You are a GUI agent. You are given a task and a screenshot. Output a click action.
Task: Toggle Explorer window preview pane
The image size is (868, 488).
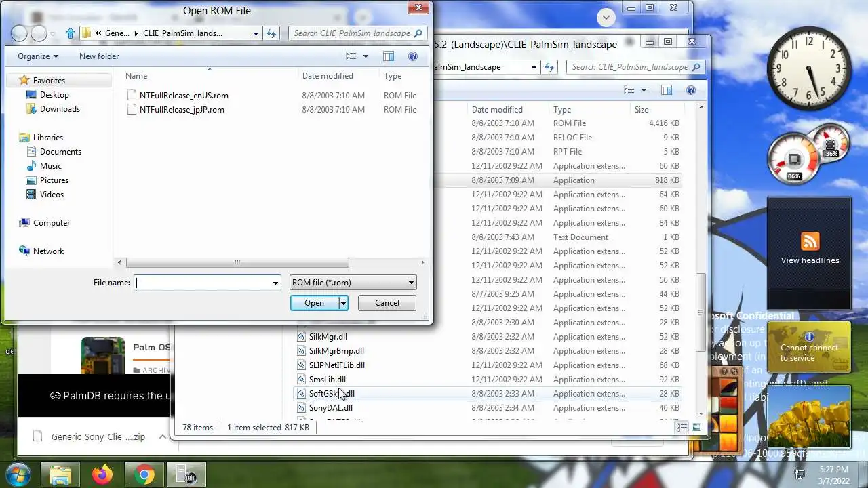coord(667,90)
